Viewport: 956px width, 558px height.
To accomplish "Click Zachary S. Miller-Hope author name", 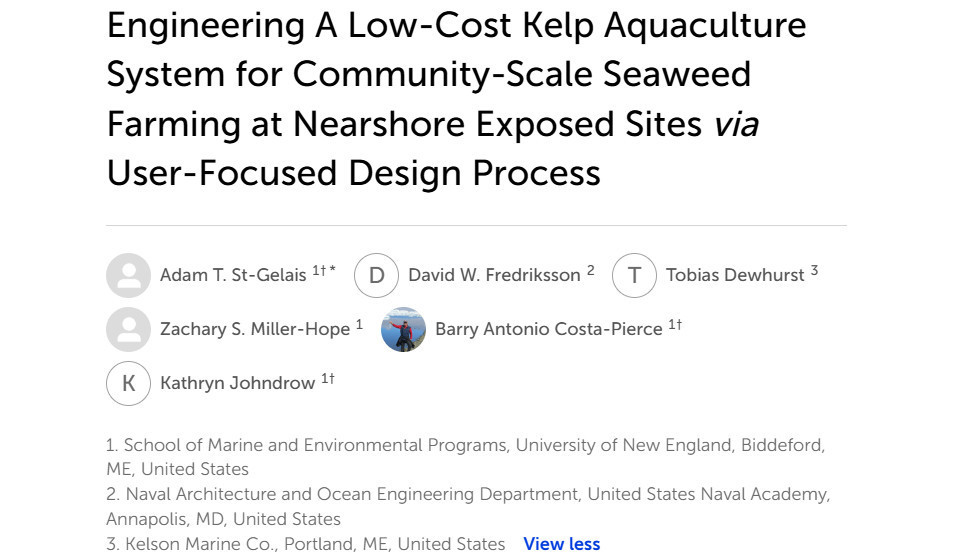I will pyautogui.click(x=255, y=329).
